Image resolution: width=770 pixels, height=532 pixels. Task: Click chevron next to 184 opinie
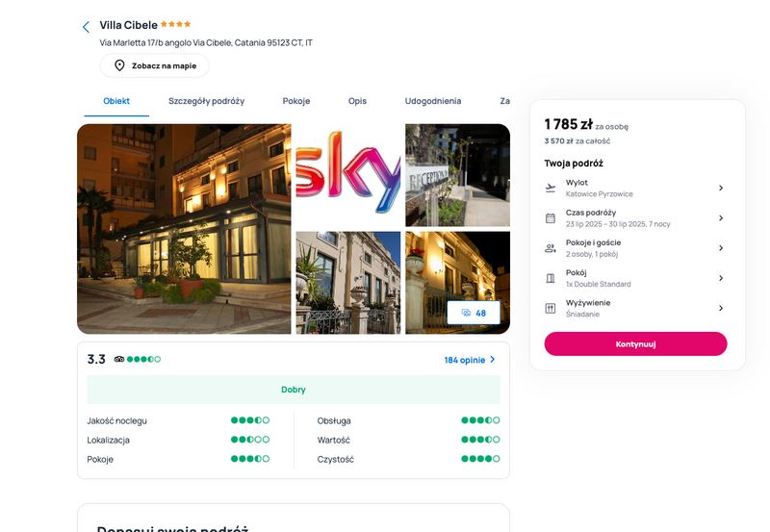click(x=493, y=360)
